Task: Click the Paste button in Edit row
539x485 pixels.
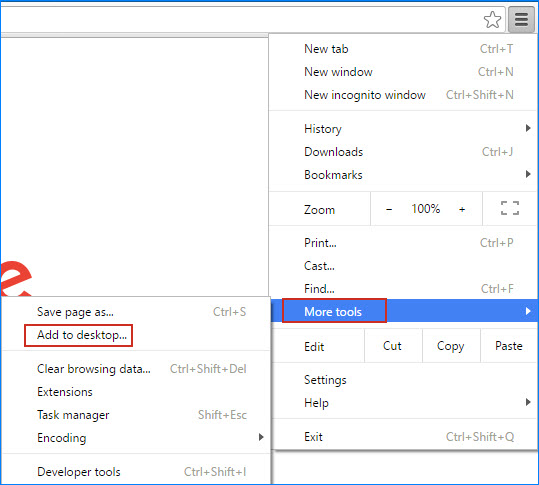Action: [509, 346]
